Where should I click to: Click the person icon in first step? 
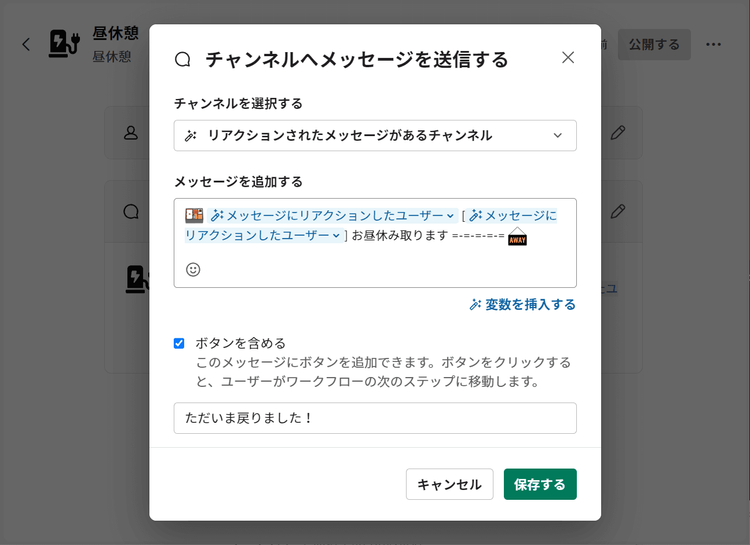[x=131, y=133]
